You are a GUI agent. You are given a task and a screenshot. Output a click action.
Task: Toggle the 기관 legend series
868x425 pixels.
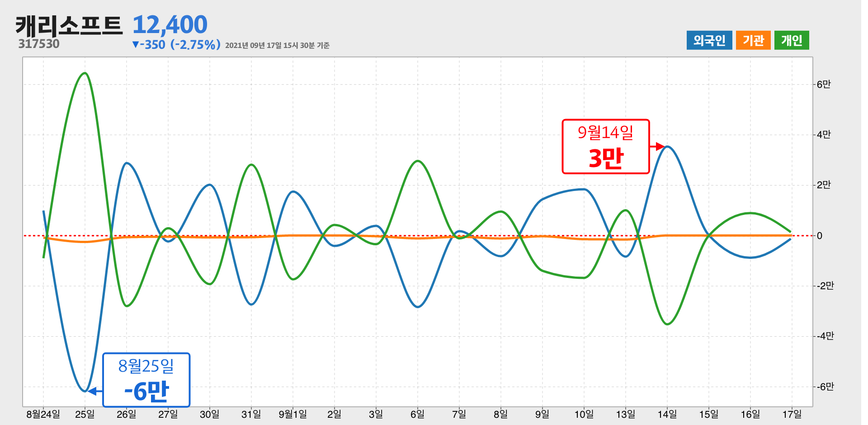tap(753, 40)
